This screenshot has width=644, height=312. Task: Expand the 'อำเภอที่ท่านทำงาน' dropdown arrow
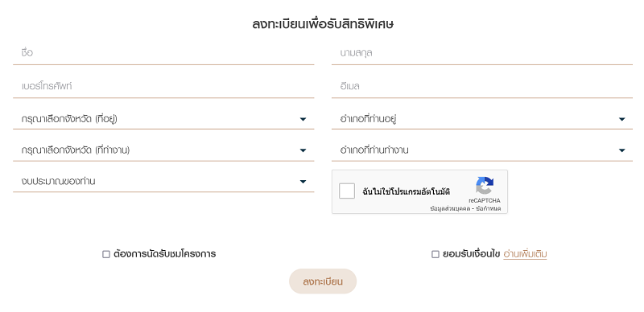tap(621, 150)
